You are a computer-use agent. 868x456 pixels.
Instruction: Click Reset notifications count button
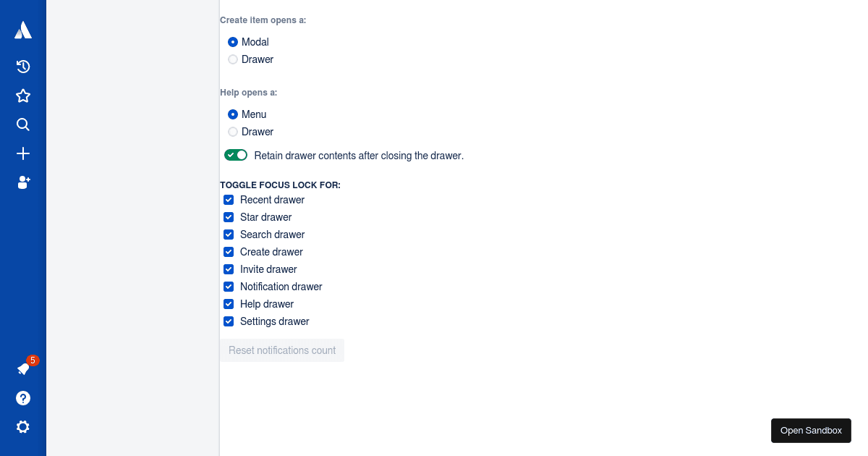pyautogui.click(x=282, y=350)
